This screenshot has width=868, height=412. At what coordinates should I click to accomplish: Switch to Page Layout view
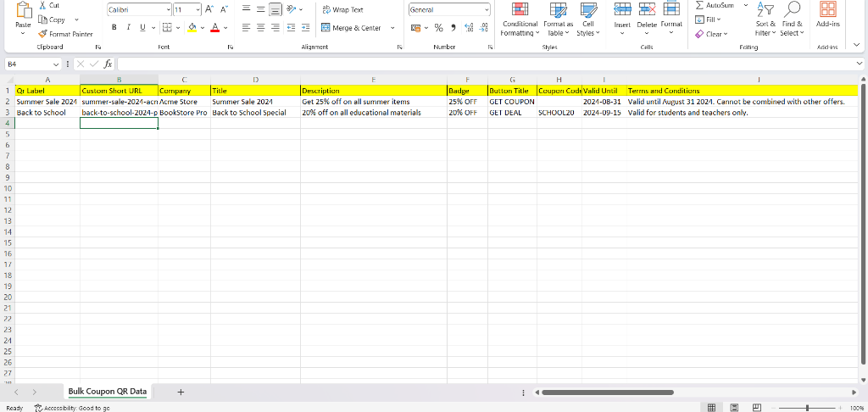734,408
